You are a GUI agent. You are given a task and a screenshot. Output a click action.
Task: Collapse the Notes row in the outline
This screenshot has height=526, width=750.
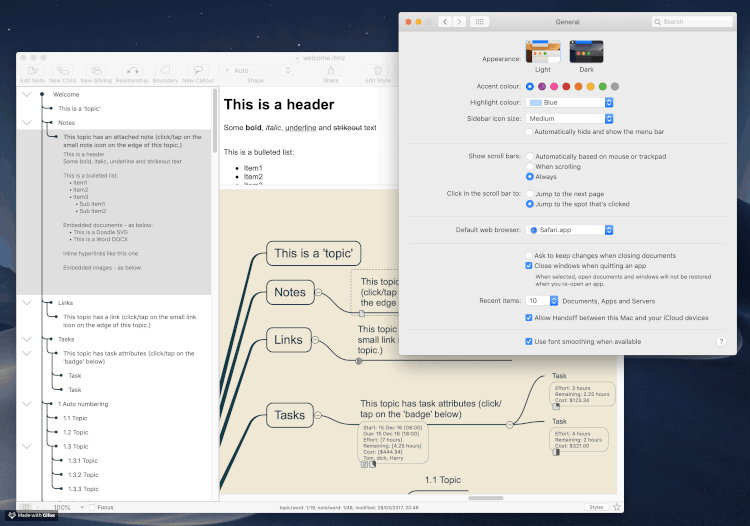pos(27,123)
